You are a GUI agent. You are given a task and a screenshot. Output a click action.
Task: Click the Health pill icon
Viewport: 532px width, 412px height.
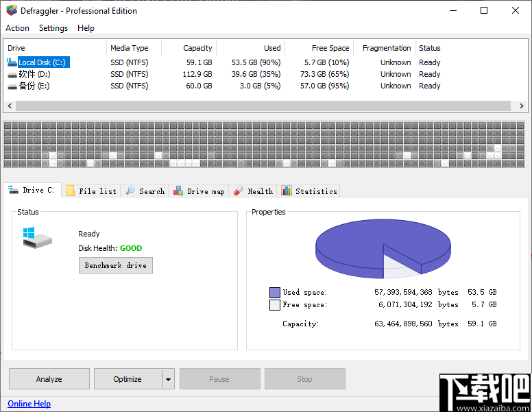(x=238, y=191)
